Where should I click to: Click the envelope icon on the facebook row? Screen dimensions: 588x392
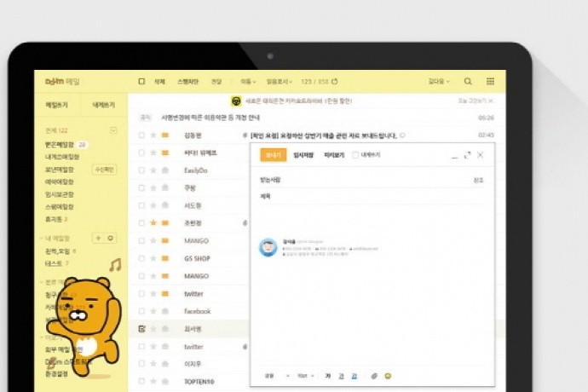click(165, 311)
